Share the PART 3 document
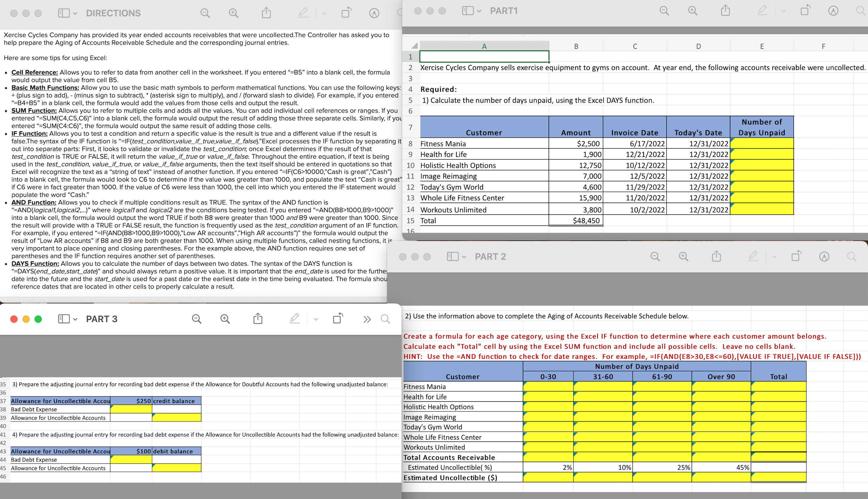 click(x=258, y=319)
